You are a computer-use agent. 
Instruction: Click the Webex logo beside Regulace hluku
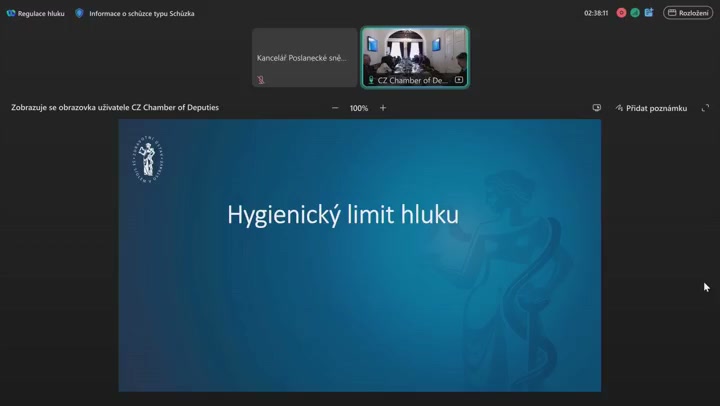click(x=11, y=13)
